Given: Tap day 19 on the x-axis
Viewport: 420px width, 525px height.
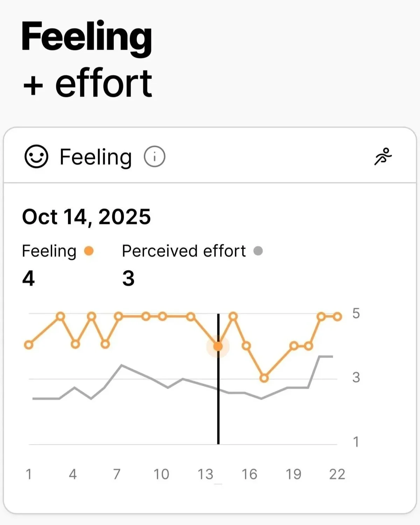Looking at the screenshot, I should point(293,474).
